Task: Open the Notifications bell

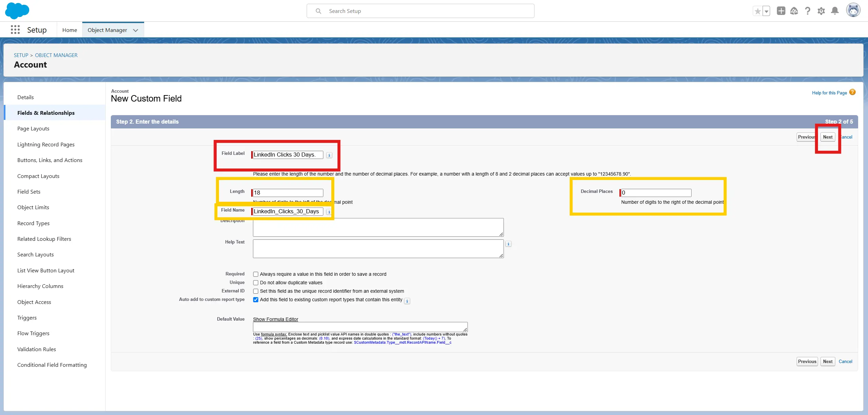Action: pos(835,11)
